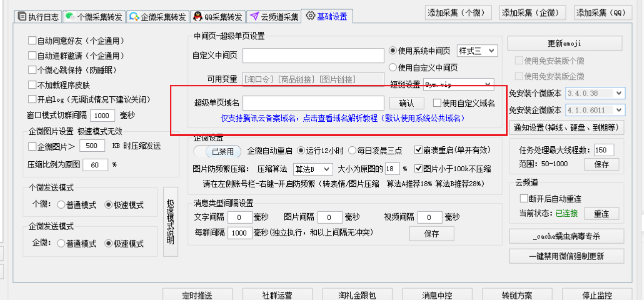Click 确认 beside 超级单页域名

pos(407,103)
